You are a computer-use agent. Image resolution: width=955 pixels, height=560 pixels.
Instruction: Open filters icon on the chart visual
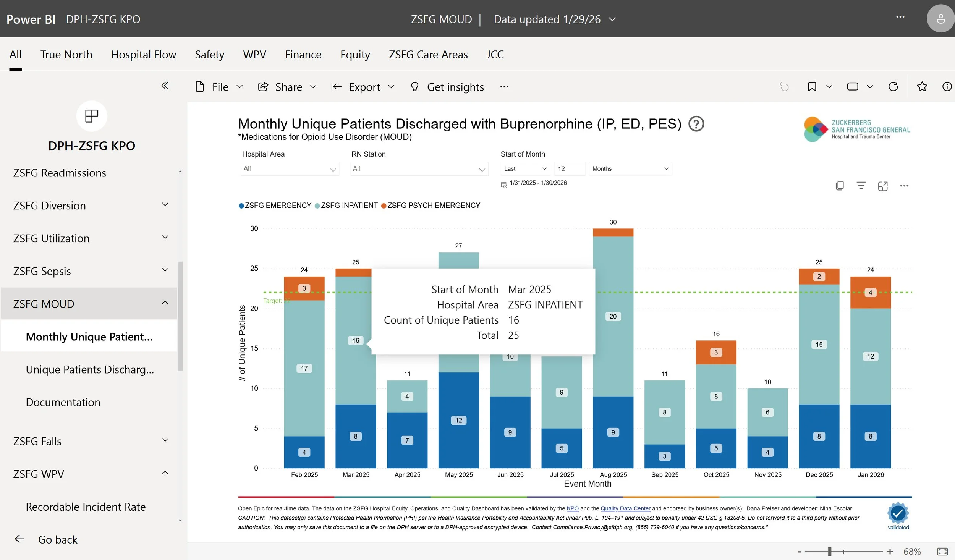861,186
